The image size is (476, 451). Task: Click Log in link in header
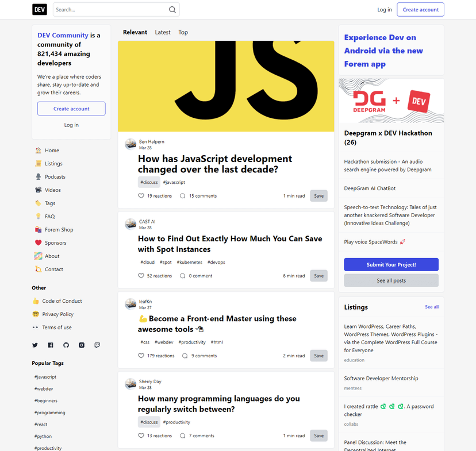(385, 10)
